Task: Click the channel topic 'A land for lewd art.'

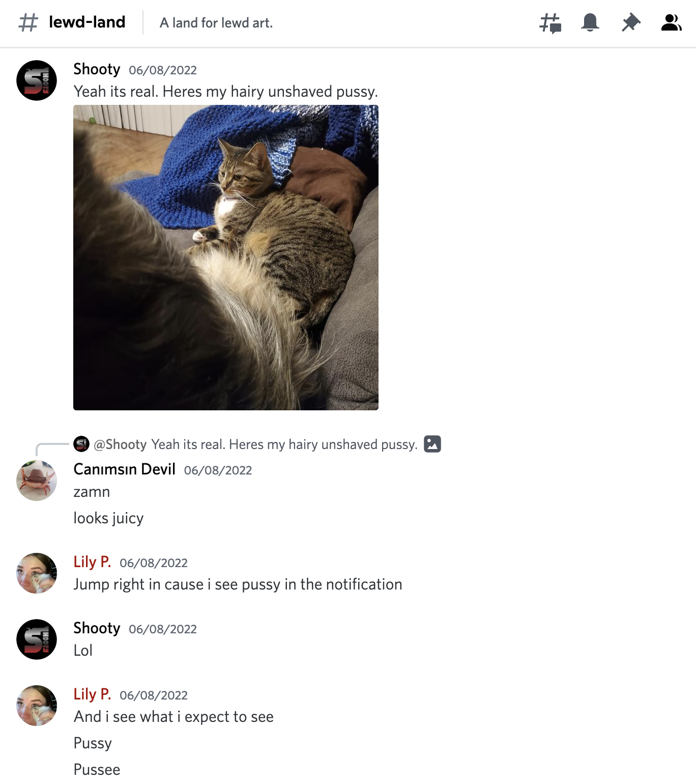Action: (216, 23)
